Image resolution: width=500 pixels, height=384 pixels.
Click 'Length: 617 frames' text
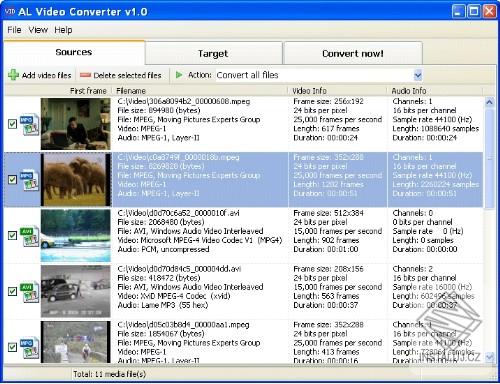tap(326, 129)
